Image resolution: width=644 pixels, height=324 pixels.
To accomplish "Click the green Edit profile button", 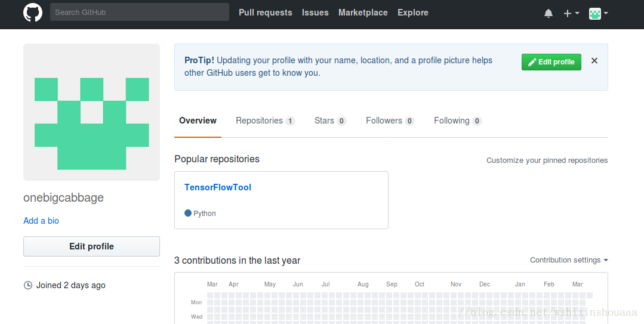I will click(x=551, y=62).
